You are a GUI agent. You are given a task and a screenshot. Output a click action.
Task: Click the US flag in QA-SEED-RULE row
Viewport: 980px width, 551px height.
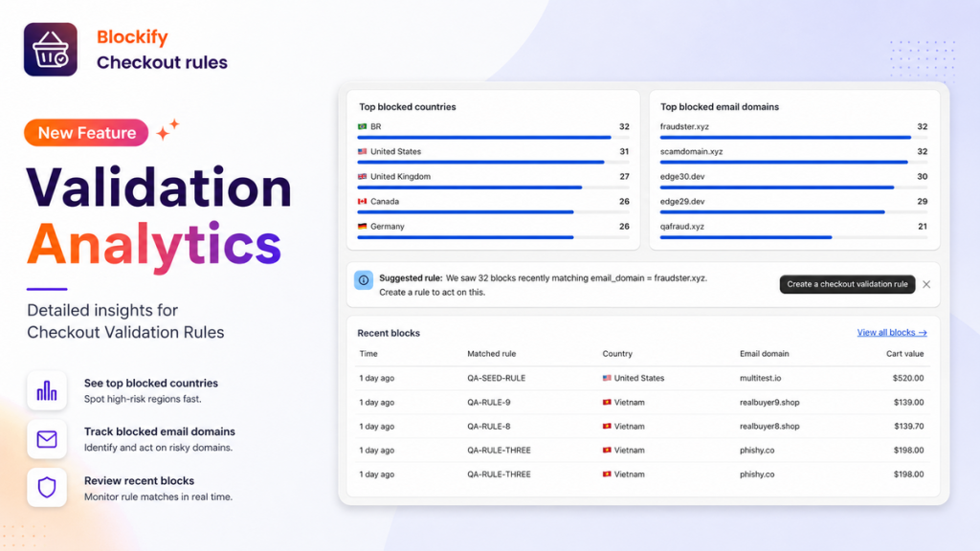click(606, 378)
